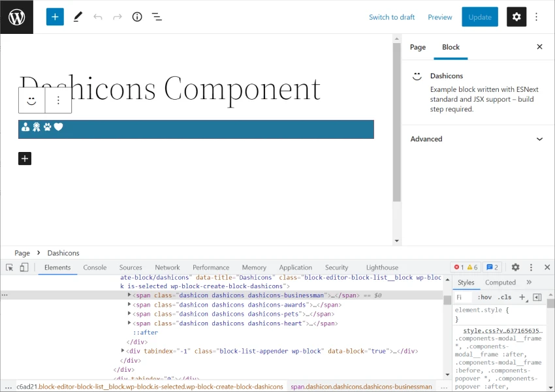
Task: Click the styles Filter input field
Action: pyautogui.click(x=464, y=297)
